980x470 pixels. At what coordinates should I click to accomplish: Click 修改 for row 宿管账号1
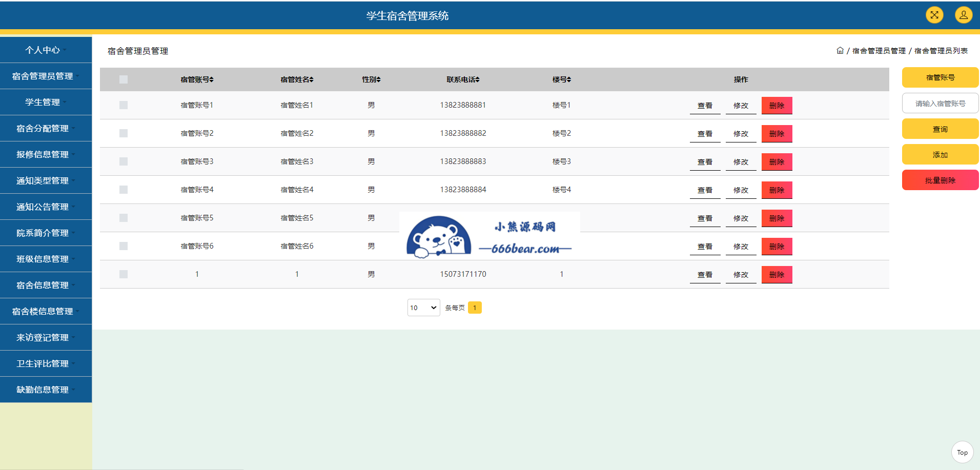(741, 106)
